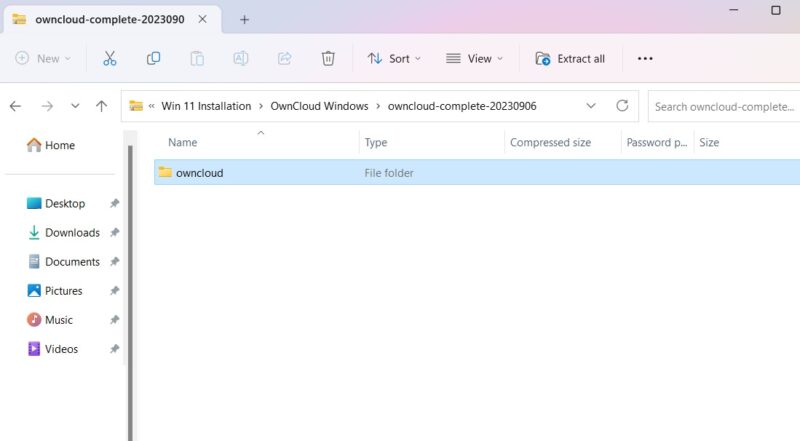Open Home in the navigation pane

[x=51, y=145]
